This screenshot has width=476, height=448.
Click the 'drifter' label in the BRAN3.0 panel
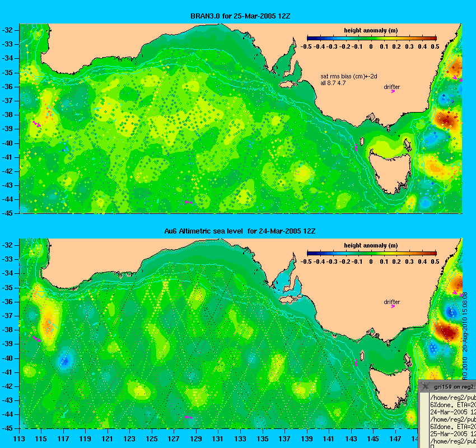coord(391,87)
